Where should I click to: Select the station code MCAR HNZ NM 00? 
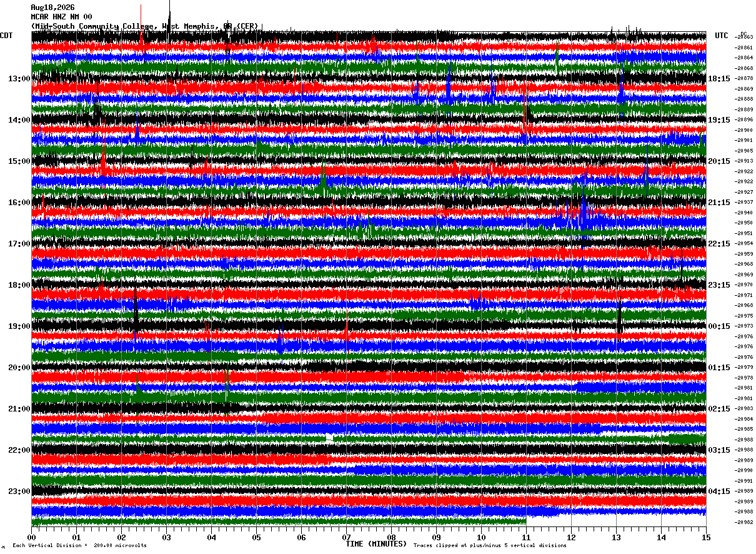click(61, 17)
